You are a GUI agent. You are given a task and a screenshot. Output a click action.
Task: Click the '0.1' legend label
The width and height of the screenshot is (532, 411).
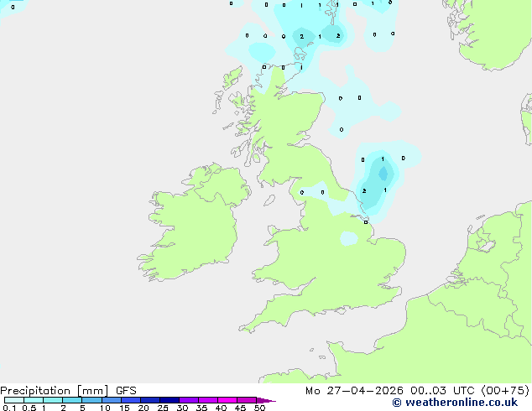9,408
